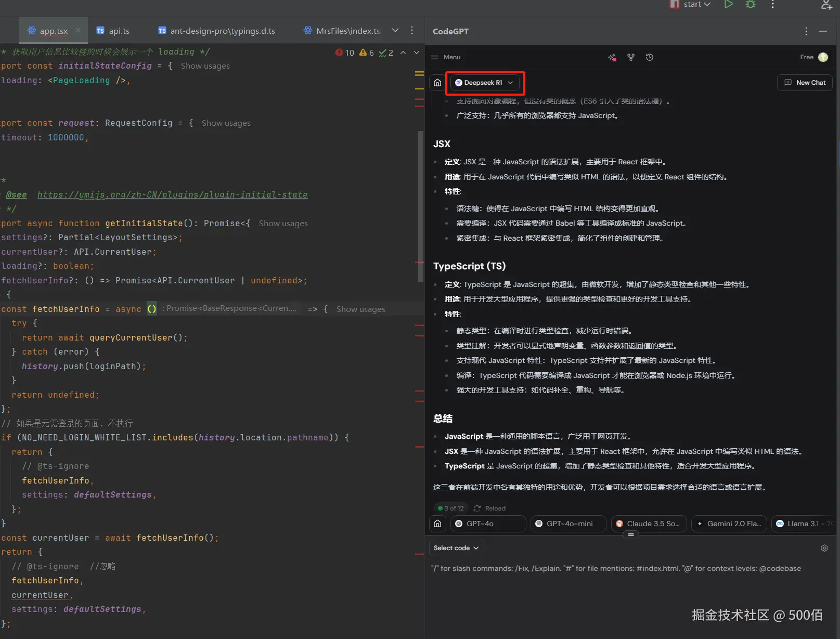840x639 pixels.
Task: Click 'NO_NEED_LOGIN_WHITE_LIST' in the if statement
Action: (84, 438)
